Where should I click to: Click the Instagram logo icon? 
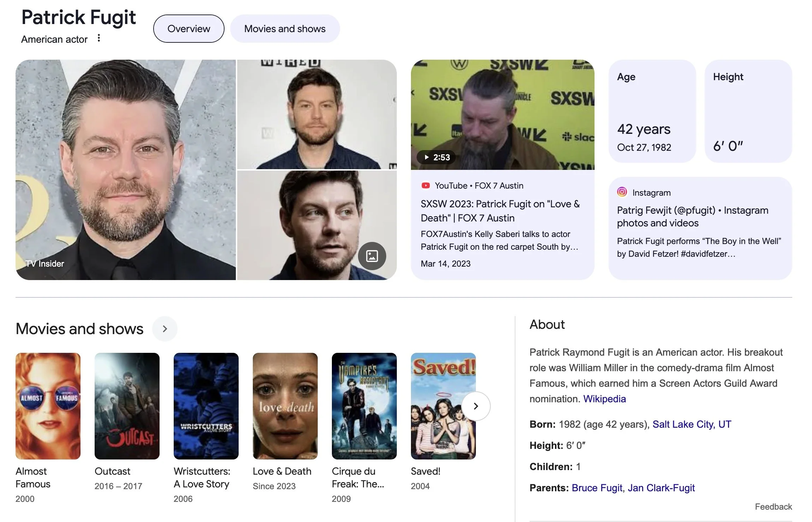coord(622,192)
